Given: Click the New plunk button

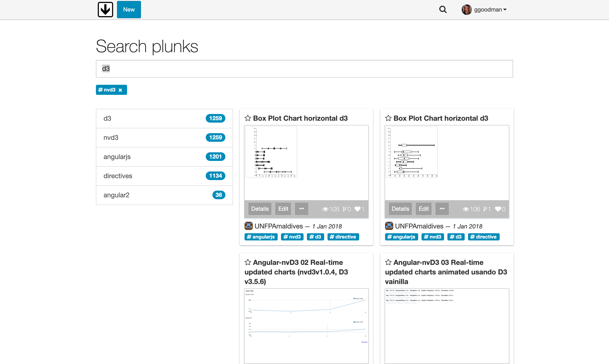Looking at the screenshot, I should (x=129, y=10).
